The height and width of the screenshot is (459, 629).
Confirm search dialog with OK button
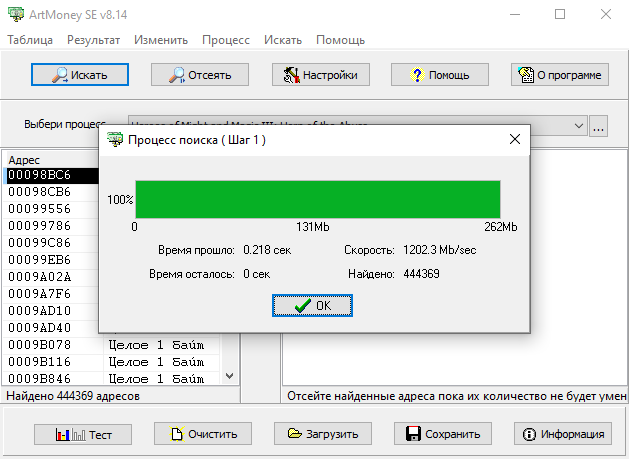click(312, 305)
